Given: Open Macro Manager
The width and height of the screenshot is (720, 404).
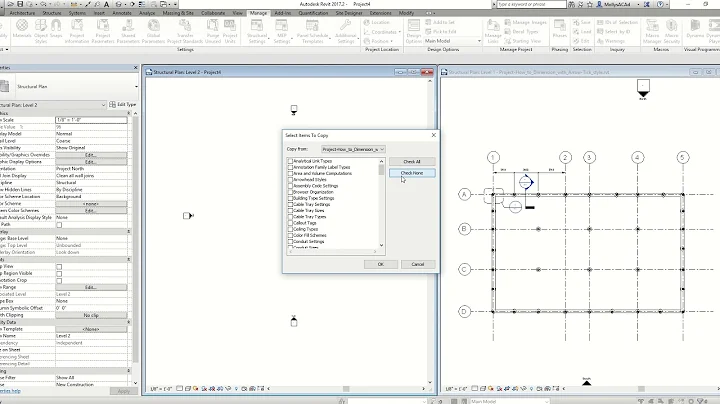Looking at the screenshot, I should coord(652,30).
